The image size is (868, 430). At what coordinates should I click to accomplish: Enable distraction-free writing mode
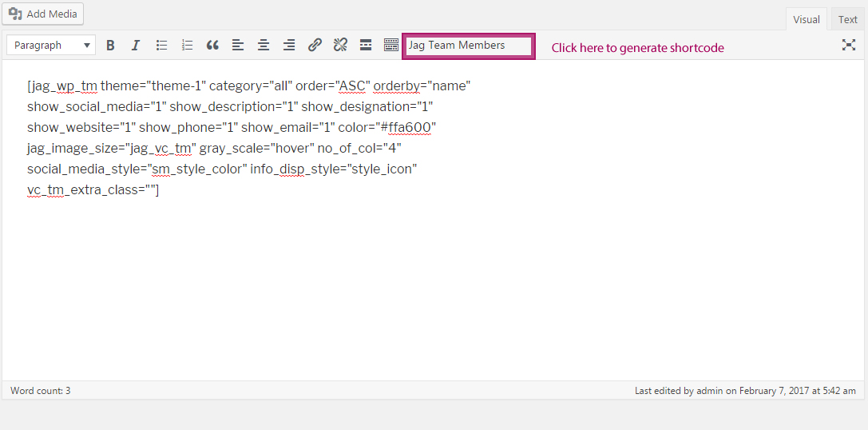(x=849, y=45)
